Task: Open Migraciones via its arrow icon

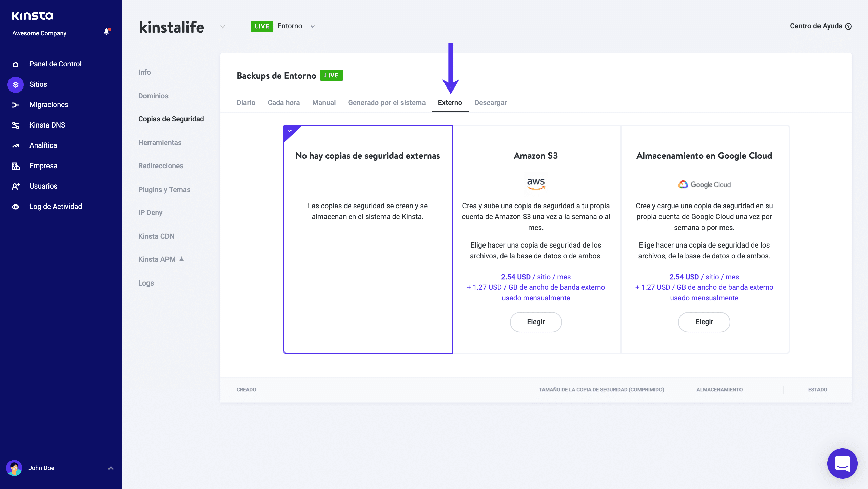Action: click(16, 105)
